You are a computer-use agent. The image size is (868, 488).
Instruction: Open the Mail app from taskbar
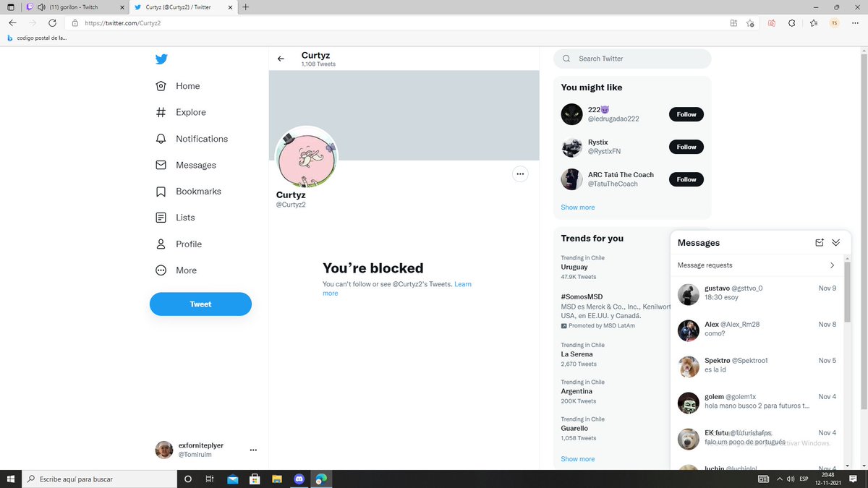coord(232,479)
